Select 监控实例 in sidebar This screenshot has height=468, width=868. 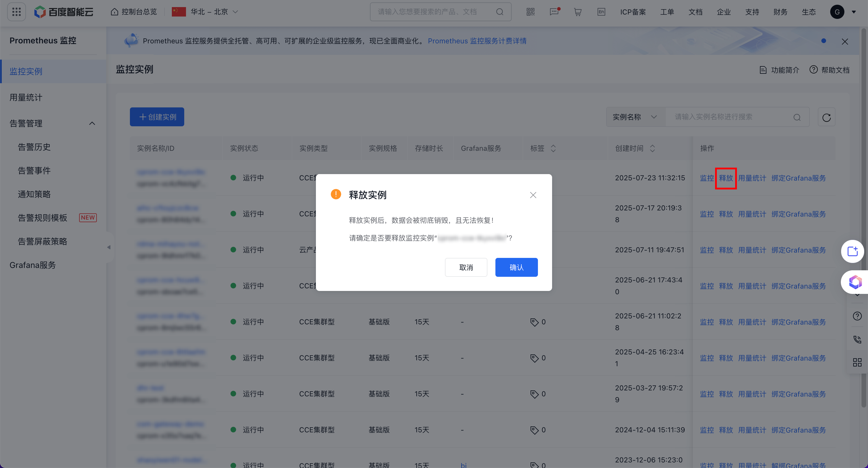(53, 71)
